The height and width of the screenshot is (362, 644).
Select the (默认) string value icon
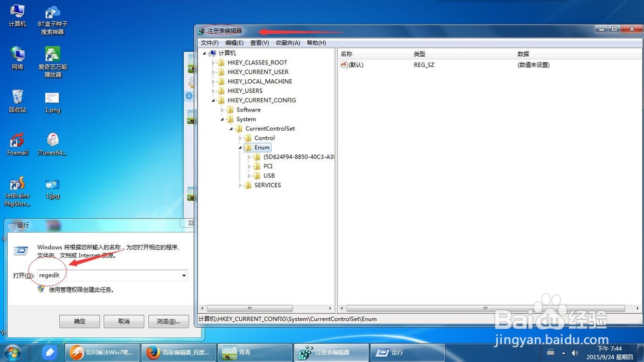pos(344,64)
